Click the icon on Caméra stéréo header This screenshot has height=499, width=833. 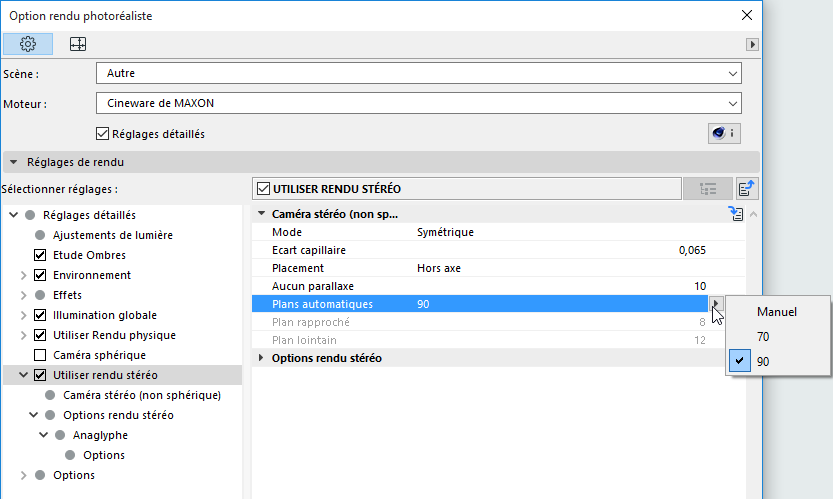coord(736,214)
